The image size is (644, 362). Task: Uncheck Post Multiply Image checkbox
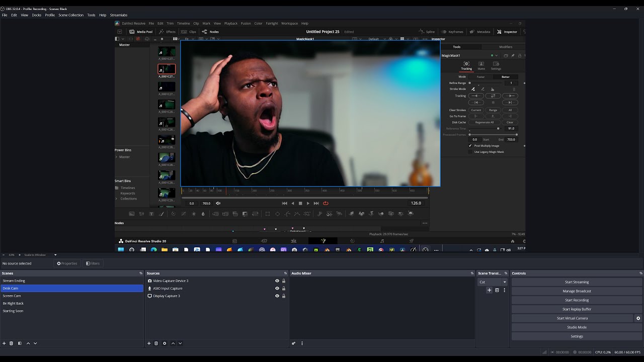tap(470, 146)
